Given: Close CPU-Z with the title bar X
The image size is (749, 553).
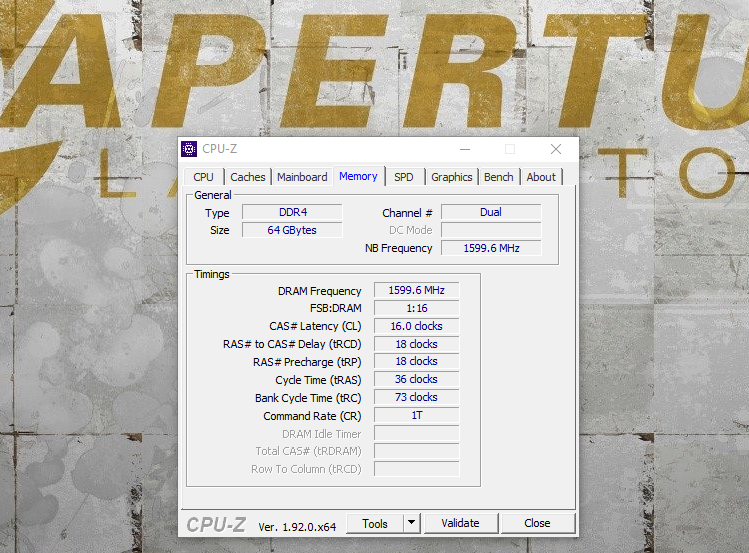Looking at the screenshot, I should click(x=556, y=149).
